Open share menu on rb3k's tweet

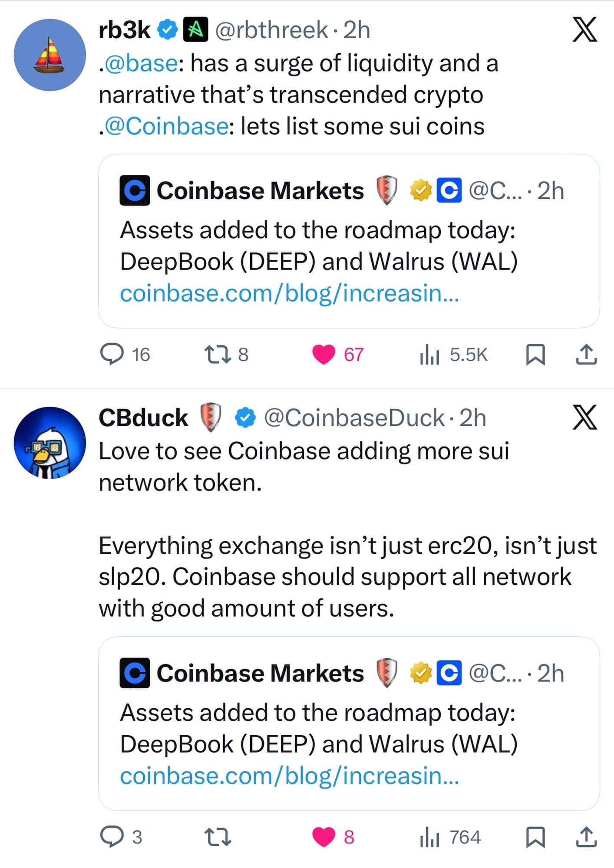[x=587, y=355]
